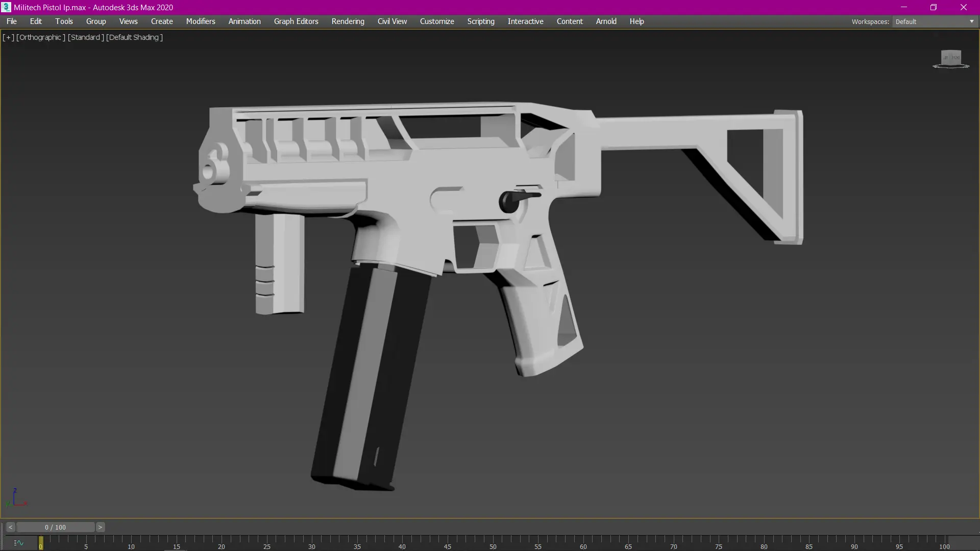
Task: Open the Edit menu
Action: coord(36,21)
